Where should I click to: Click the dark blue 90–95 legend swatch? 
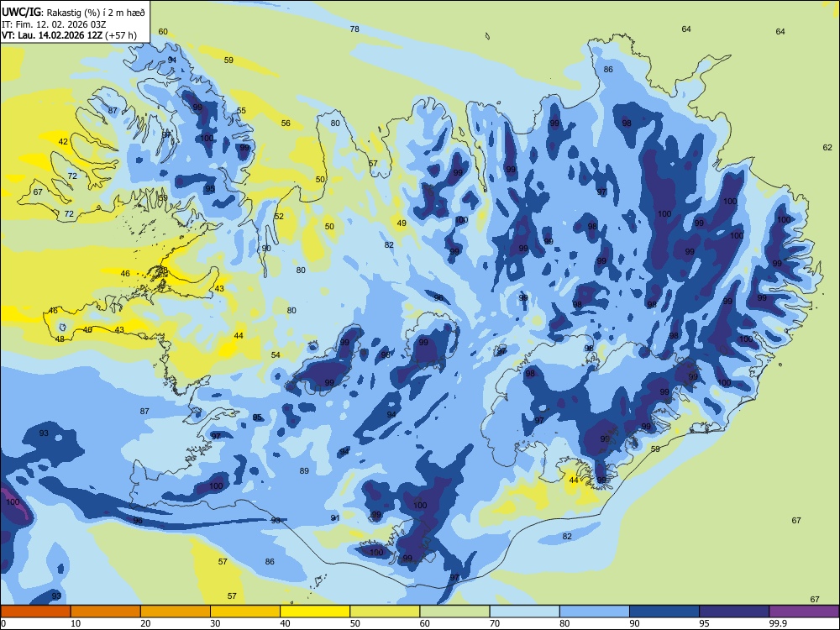(664, 612)
